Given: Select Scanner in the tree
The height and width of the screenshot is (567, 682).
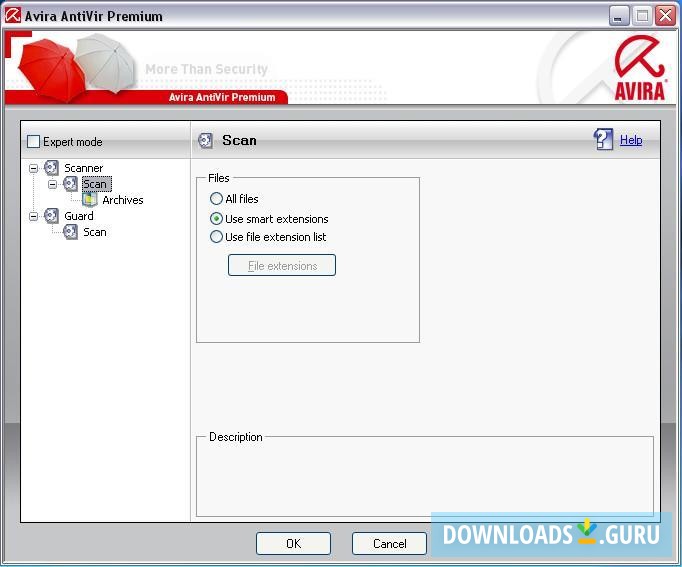Looking at the screenshot, I should click(84, 168).
